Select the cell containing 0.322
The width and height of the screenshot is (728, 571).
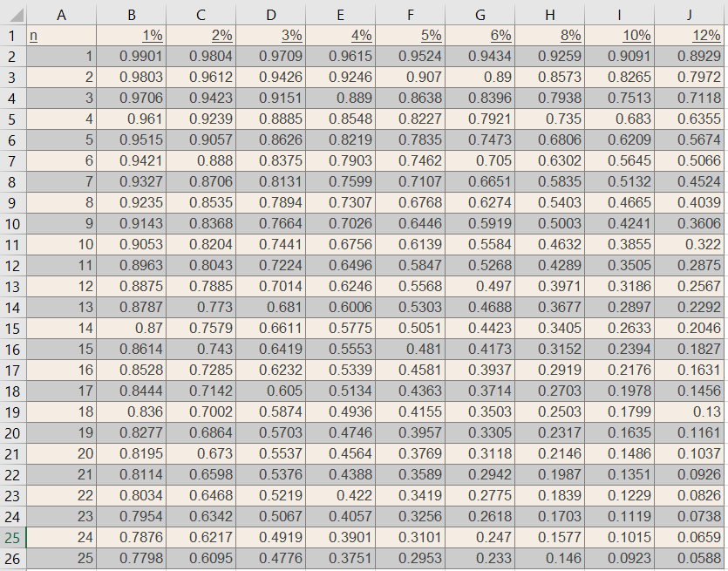pyautogui.click(x=689, y=246)
